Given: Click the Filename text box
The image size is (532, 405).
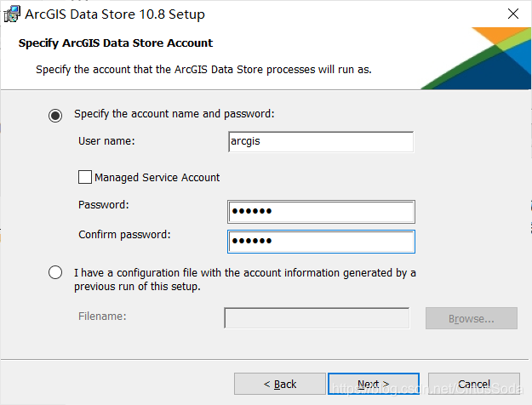Looking at the screenshot, I should click(317, 318).
